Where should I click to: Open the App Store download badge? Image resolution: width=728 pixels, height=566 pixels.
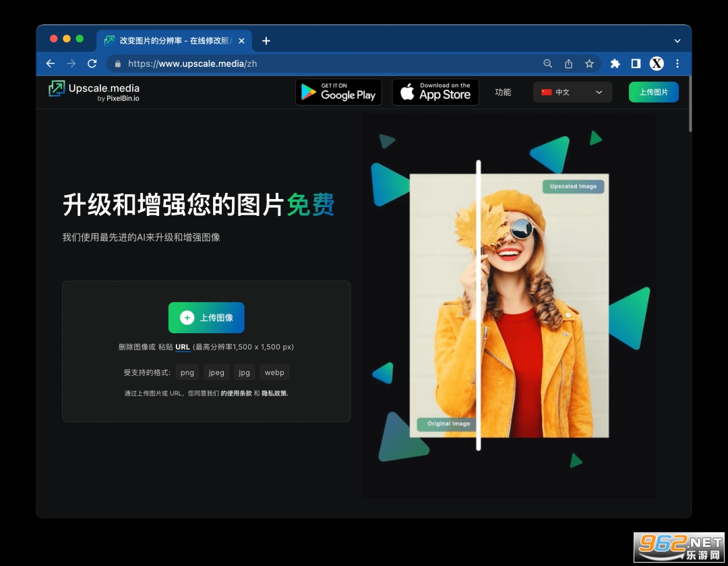[x=435, y=92]
